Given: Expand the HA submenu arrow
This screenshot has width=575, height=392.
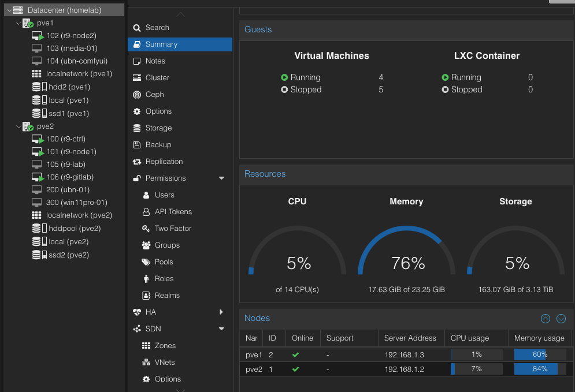Looking at the screenshot, I should click(x=221, y=312).
